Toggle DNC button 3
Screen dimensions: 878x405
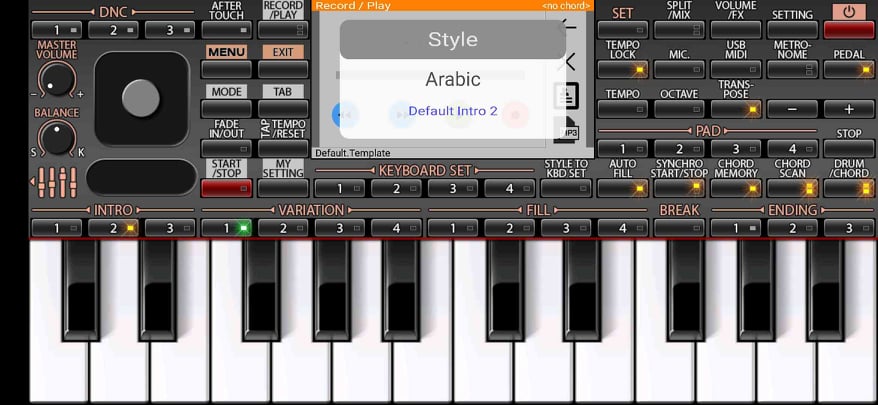pyautogui.click(x=170, y=30)
